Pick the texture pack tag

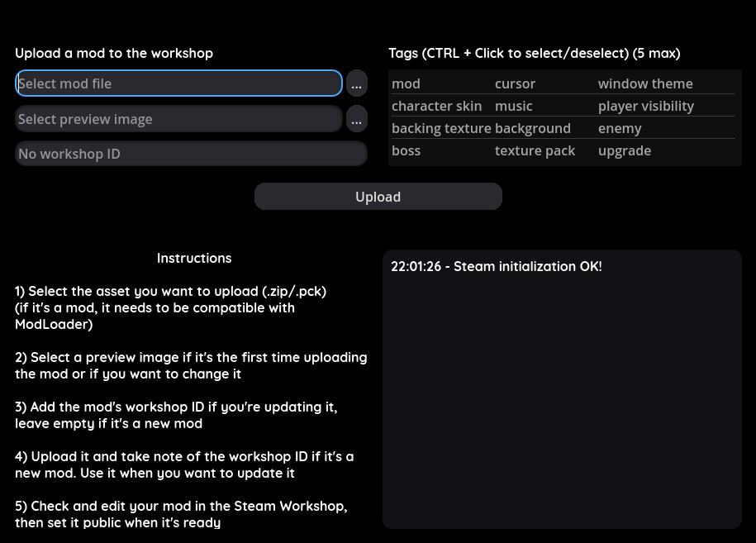[x=535, y=150]
